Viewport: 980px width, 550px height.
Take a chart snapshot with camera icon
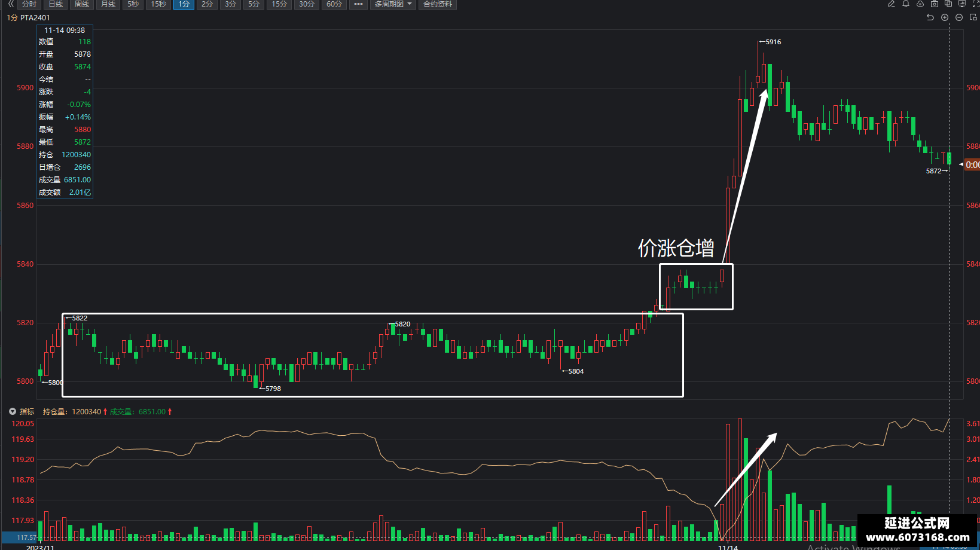pos(935,4)
